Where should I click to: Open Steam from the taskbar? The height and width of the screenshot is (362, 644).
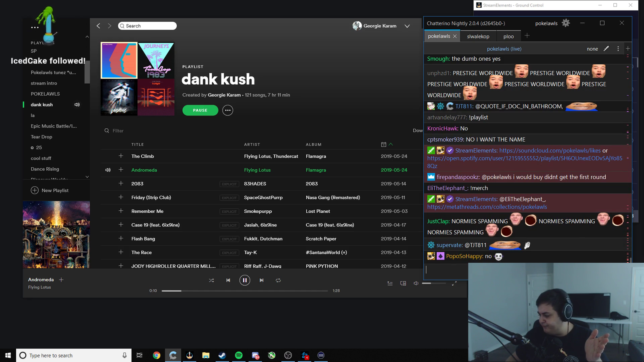(x=222, y=355)
